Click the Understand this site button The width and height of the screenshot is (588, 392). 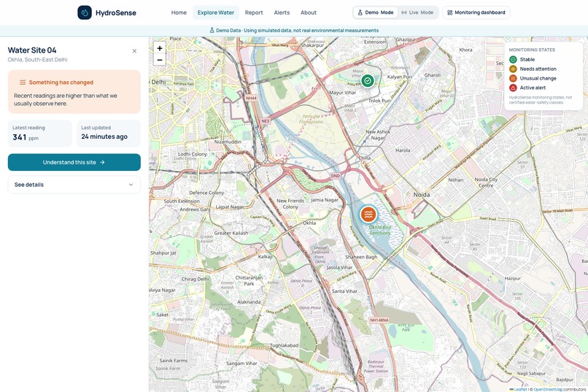coord(74,162)
